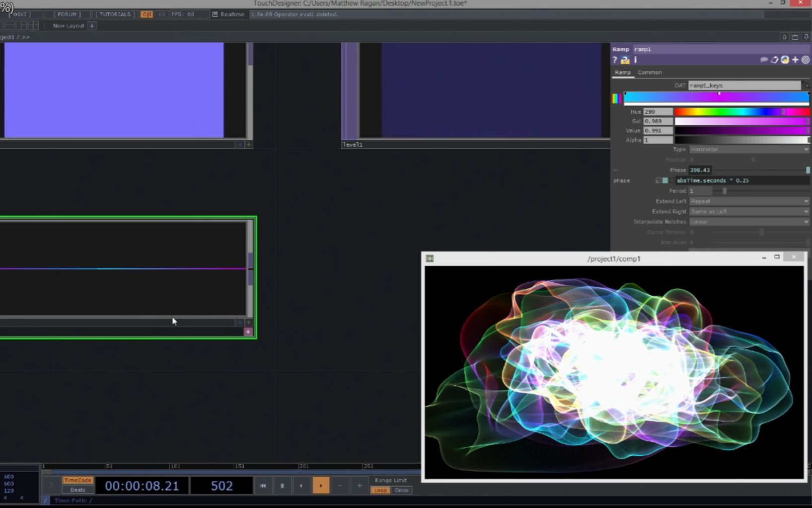Switch TimeCode display to Beats

coord(77,490)
